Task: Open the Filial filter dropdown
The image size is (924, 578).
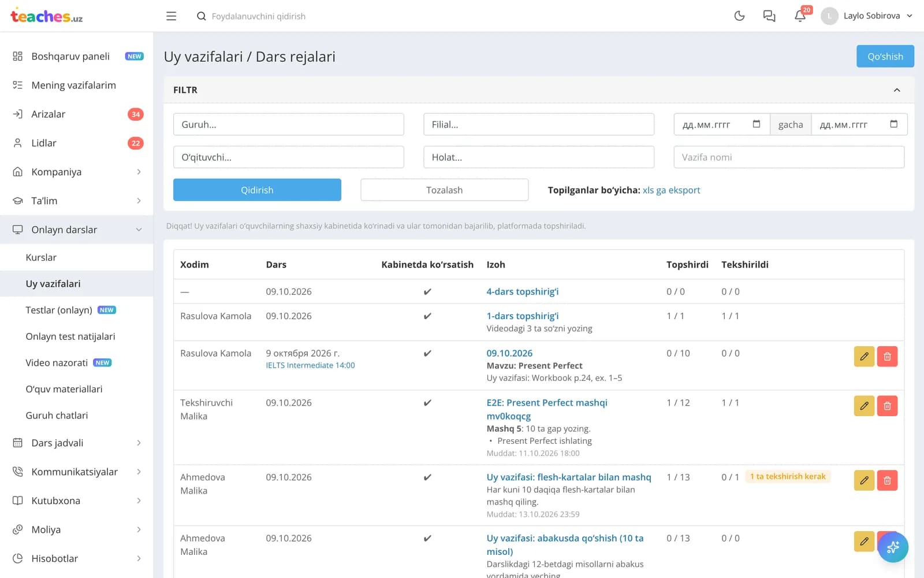Action: (539, 124)
